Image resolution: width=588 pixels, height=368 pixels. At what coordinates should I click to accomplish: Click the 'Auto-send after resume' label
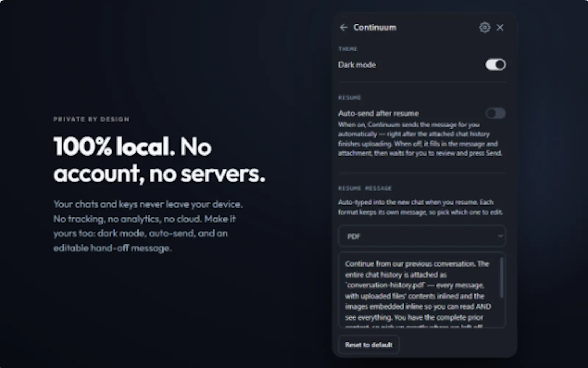click(378, 113)
